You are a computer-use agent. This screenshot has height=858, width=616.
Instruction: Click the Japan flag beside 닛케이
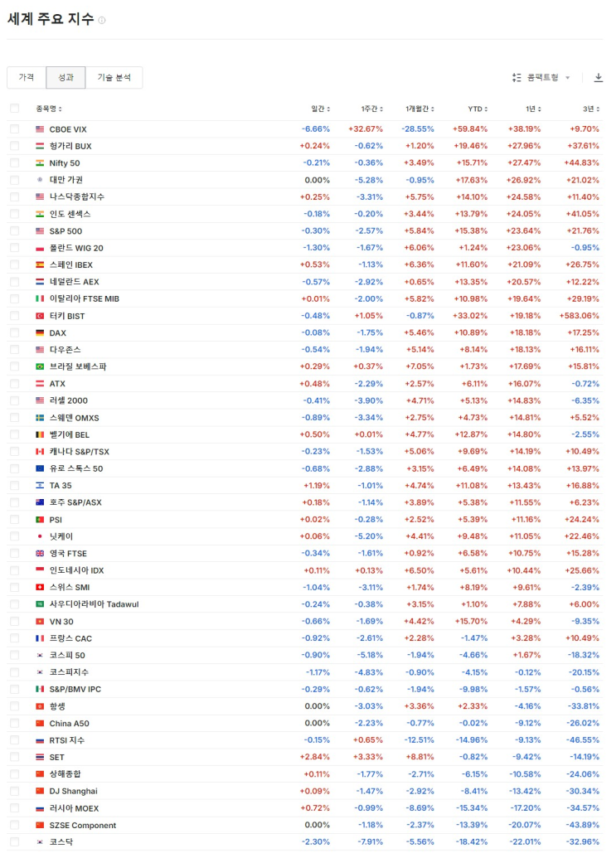[40, 536]
